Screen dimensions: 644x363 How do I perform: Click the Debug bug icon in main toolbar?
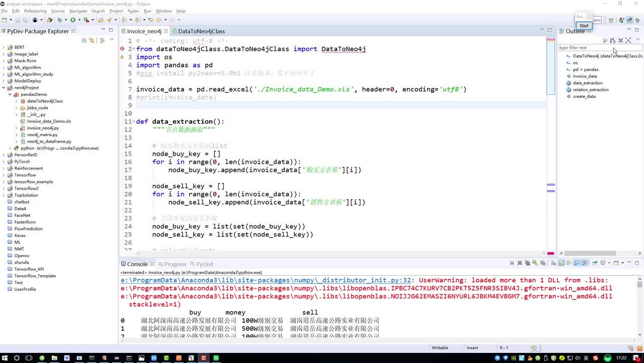60,20
